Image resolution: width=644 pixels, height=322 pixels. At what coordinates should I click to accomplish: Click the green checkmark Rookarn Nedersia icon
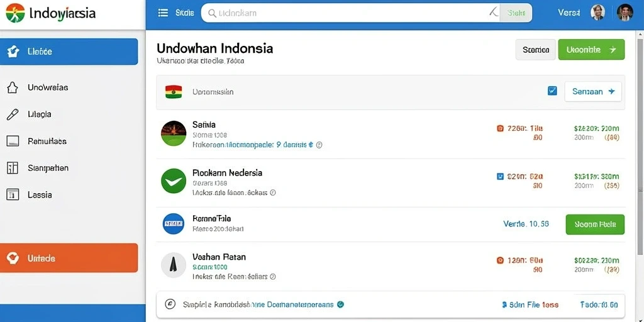click(174, 180)
